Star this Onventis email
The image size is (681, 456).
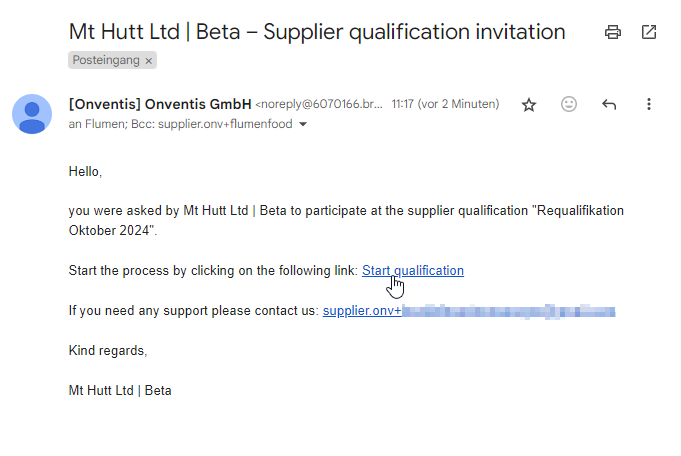529,104
